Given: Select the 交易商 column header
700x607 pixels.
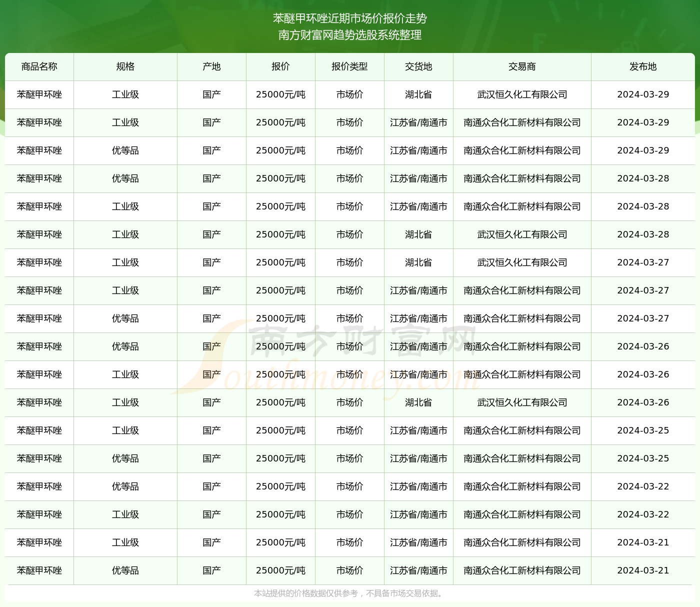Looking at the screenshot, I should coord(522,66).
